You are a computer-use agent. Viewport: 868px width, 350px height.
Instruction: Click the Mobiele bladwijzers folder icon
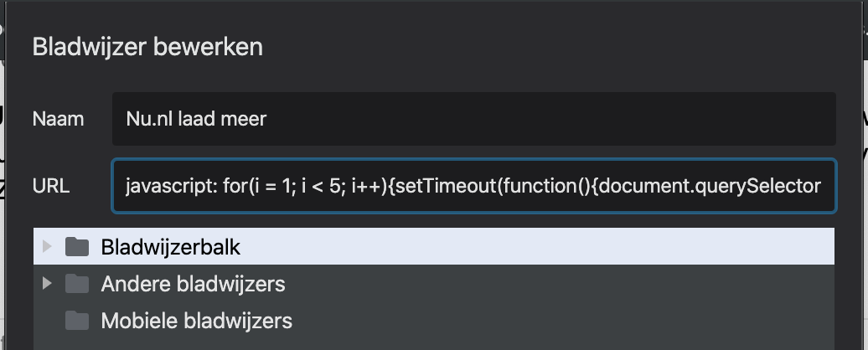click(77, 321)
